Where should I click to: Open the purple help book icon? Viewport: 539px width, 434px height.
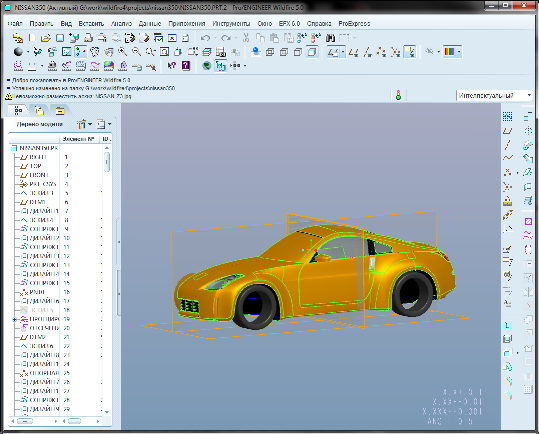click(x=186, y=66)
